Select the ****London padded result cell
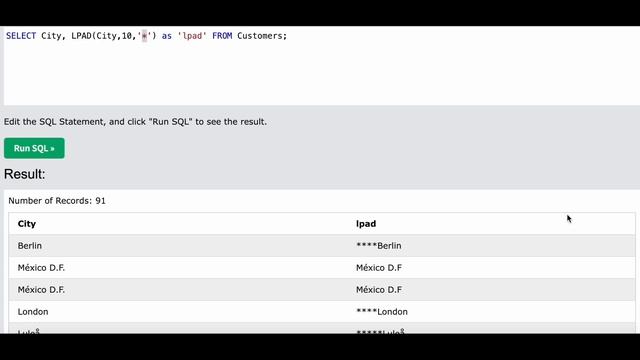This screenshot has width=640, height=360. click(x=382, y=312)
